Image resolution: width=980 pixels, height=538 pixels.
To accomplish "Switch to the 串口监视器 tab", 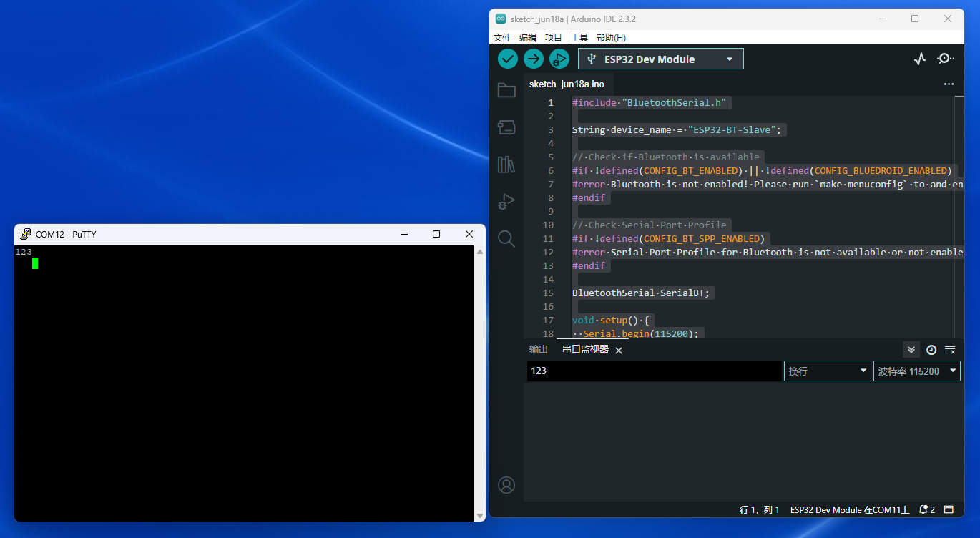I will (585, 349).
